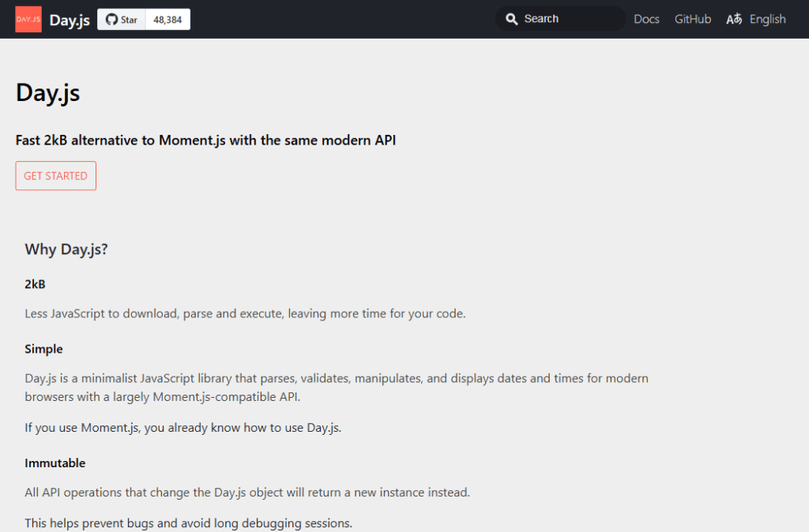
Task: Click the "Fast 2kB alternative" tagline
Action: [x=205, y=140]
